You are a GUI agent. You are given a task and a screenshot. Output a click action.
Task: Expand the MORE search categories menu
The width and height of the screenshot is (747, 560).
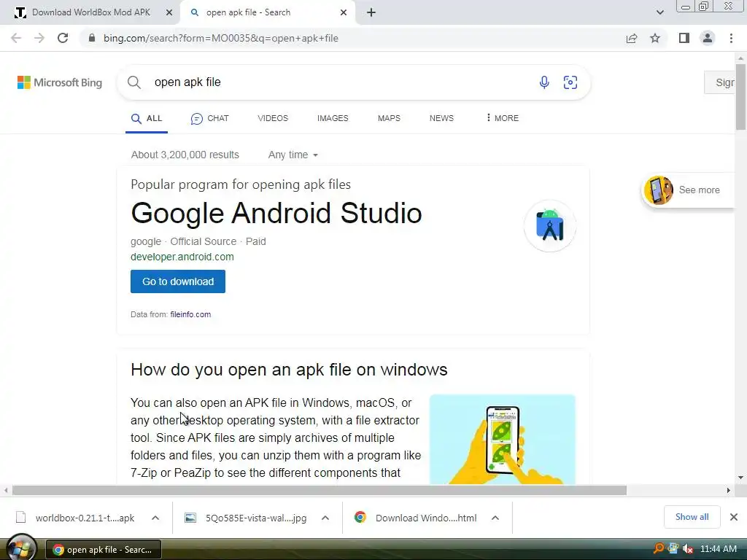502,118
